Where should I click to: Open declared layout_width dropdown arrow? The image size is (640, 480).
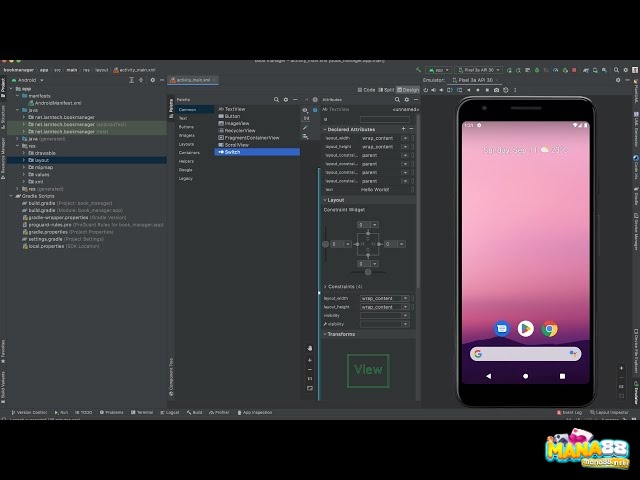[x=405, y=138]
